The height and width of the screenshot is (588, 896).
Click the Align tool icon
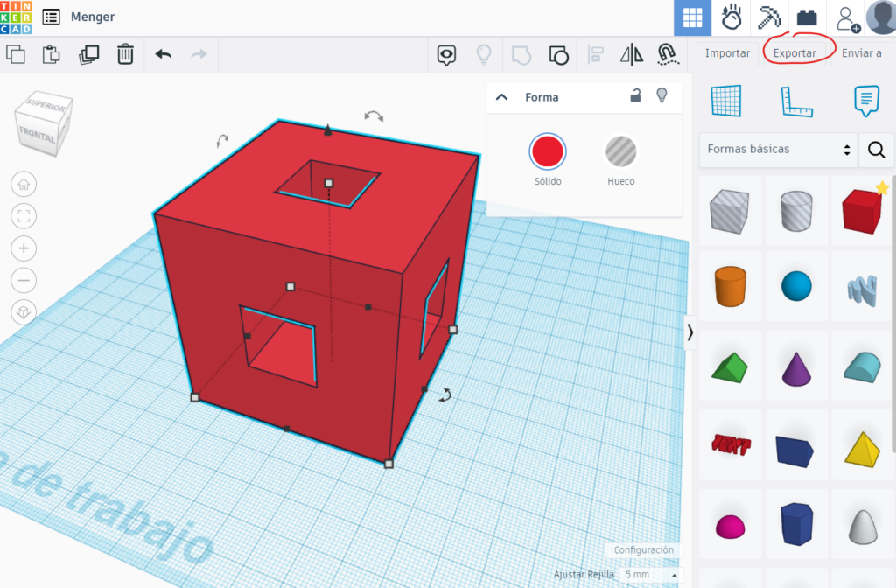coord(595,55)
